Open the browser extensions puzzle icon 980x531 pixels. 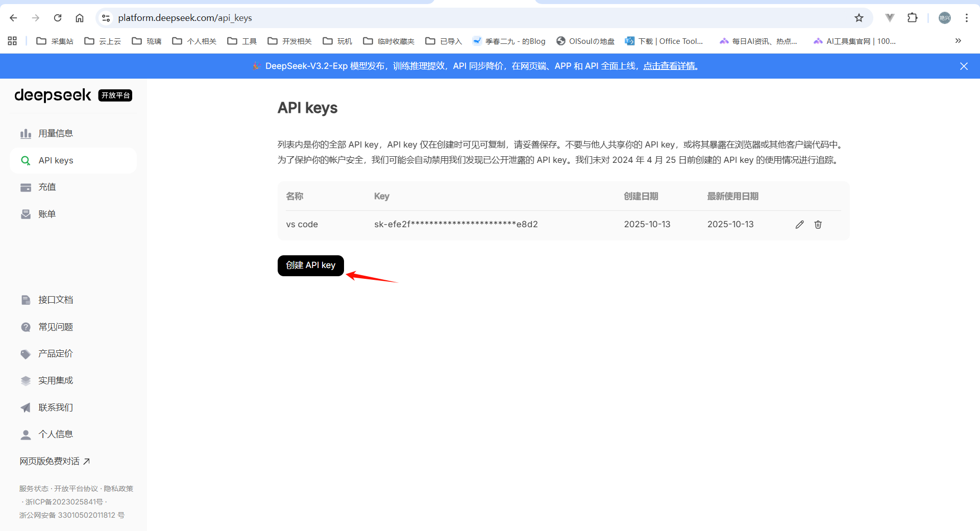coord(913,18)
